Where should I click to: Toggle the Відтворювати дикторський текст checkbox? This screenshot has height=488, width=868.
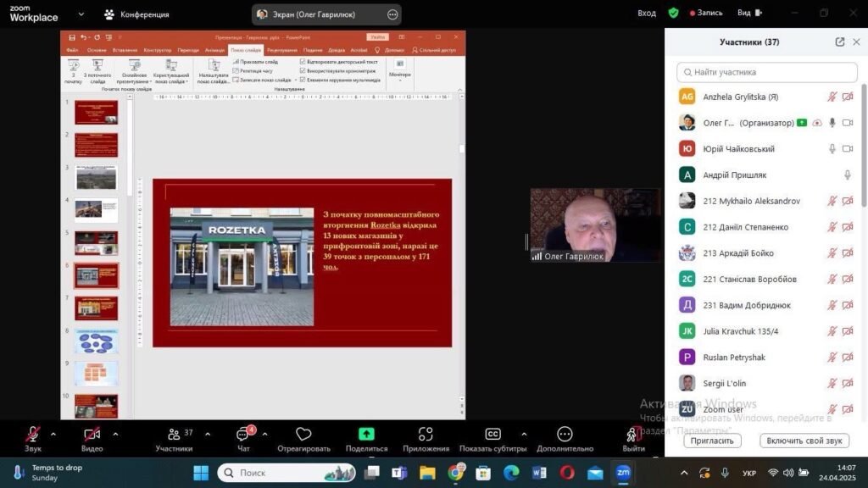tap(303, 62)
